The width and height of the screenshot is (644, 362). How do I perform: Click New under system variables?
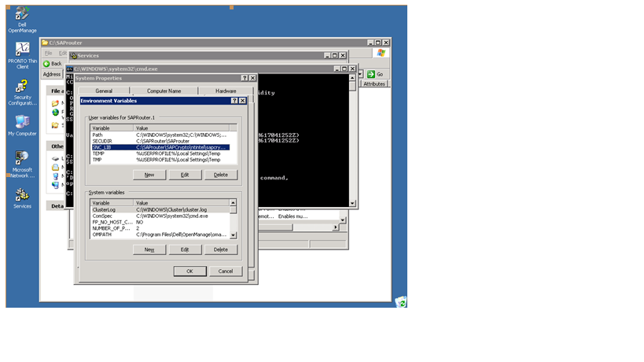pyautogui.click(x=149, y=249)
